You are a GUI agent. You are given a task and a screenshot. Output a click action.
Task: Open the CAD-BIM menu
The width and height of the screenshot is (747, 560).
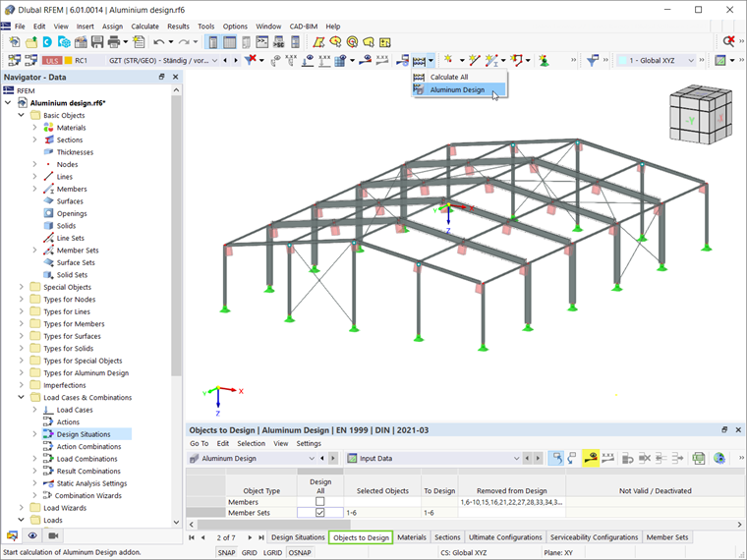304,27
